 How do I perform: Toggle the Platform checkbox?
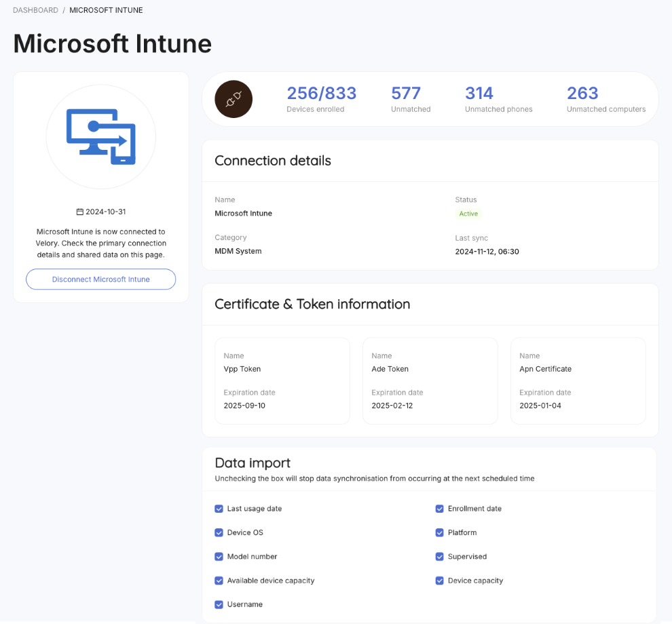pyautogui.click(x=440, y=532)
